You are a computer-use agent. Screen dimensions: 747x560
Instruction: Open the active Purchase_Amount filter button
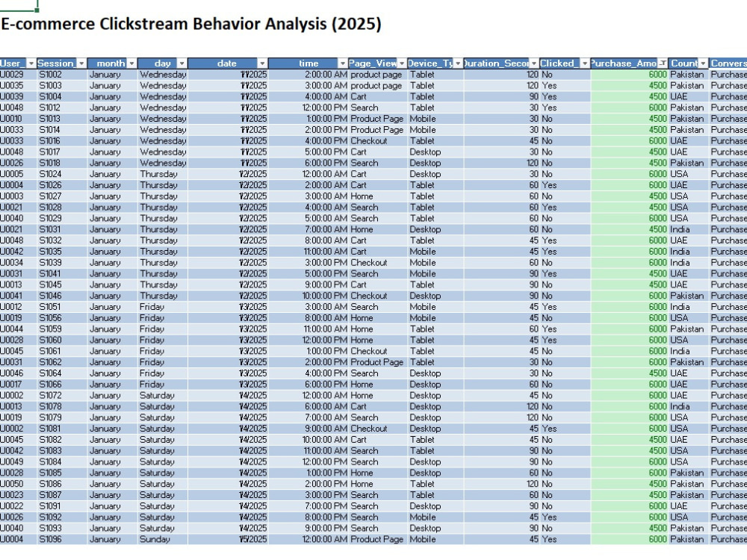[662, 63]
